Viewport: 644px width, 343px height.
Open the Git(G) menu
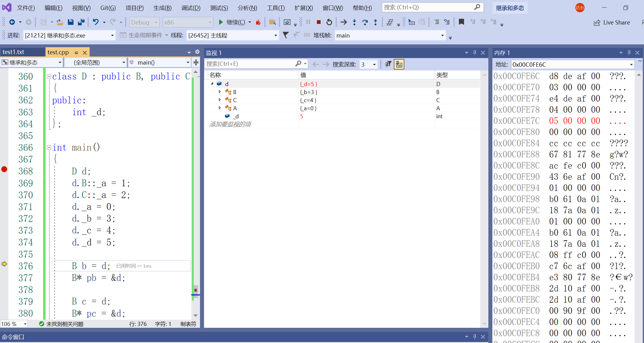108,8
